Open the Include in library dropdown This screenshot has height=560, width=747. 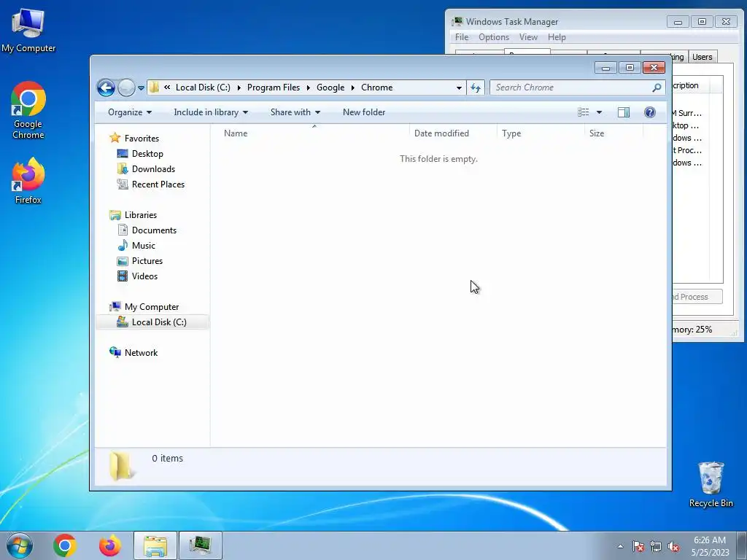[x=211, y=112]
